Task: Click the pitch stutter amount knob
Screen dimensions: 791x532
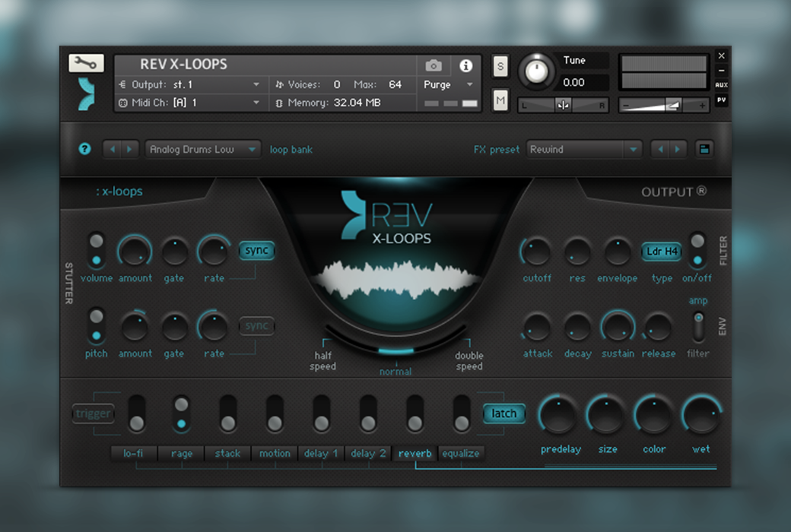Action: coord(135,327)
